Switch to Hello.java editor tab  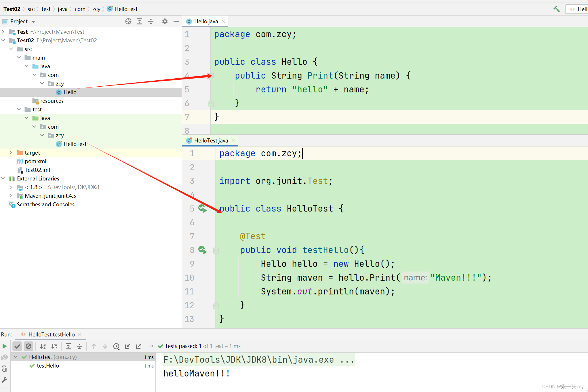pyautogui.click(x=206, y=21)
